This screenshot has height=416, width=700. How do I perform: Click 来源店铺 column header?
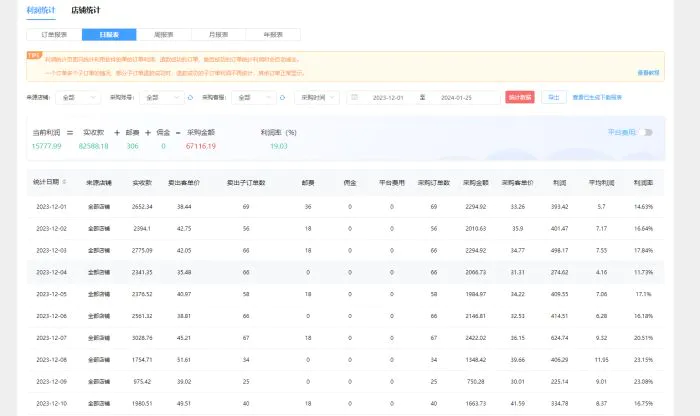click(99, 183)
